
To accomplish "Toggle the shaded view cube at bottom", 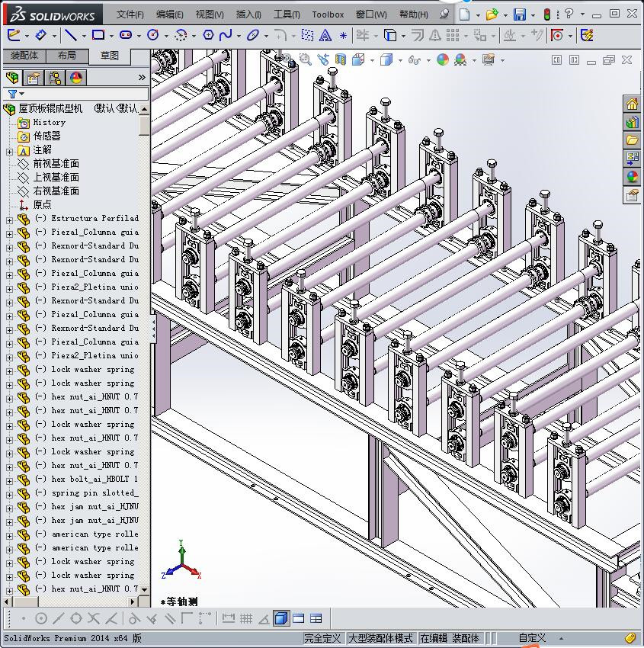I will coord(280,618).
